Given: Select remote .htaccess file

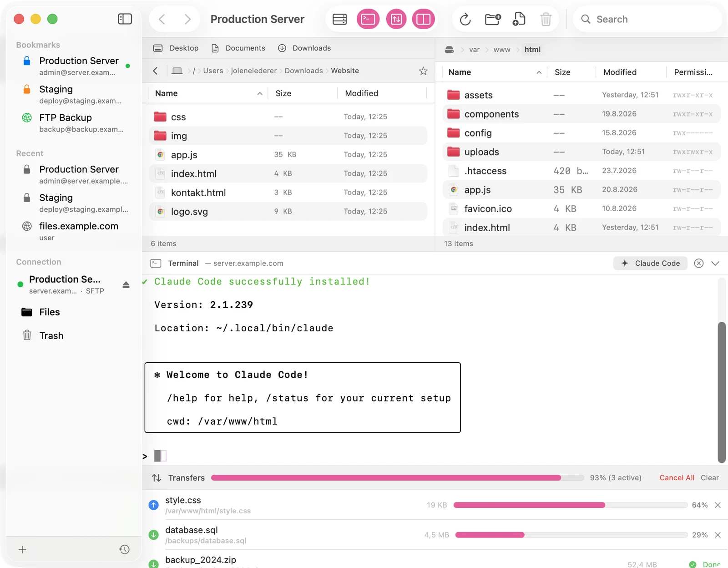Looking at the screenshot, I should point(581,171).
